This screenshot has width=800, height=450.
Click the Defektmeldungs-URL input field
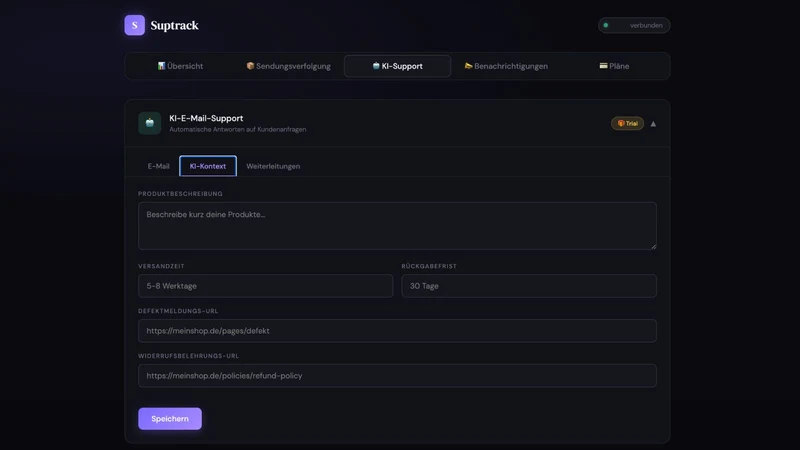(x=397, y=331)
